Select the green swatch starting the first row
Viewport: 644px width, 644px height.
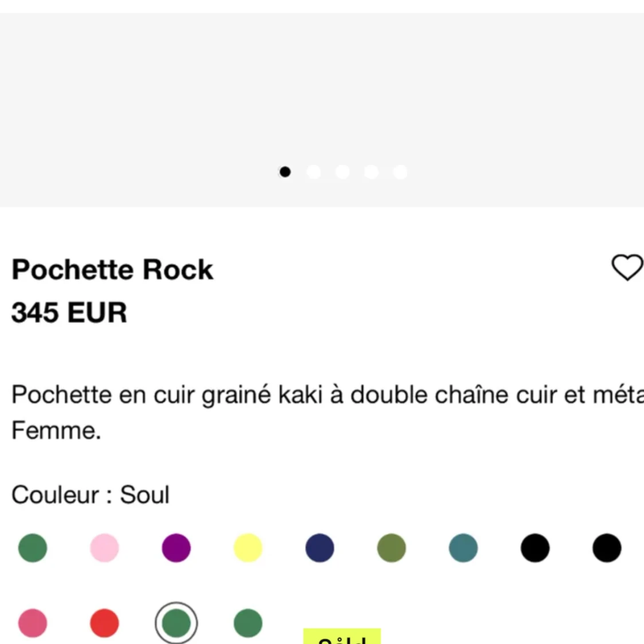click(33, 548)
